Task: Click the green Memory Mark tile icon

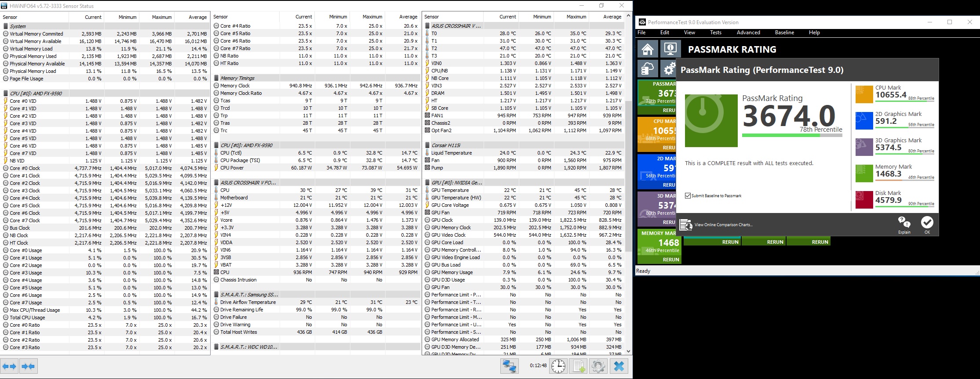Action: [x=864, y=173]
